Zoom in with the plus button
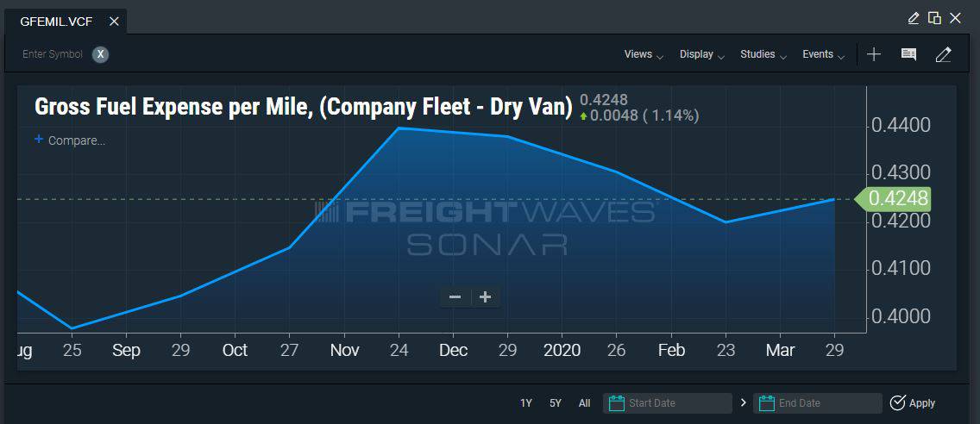 485,296
